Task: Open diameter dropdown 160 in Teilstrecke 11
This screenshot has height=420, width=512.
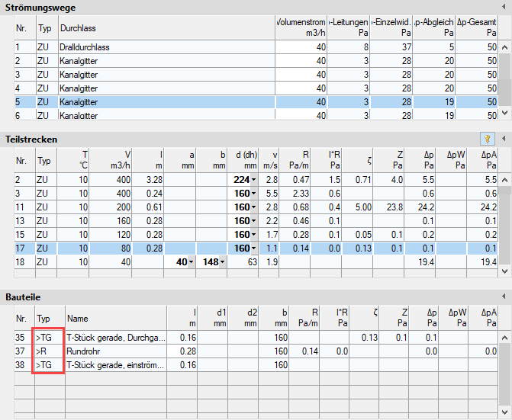Action: click(254, 207)
